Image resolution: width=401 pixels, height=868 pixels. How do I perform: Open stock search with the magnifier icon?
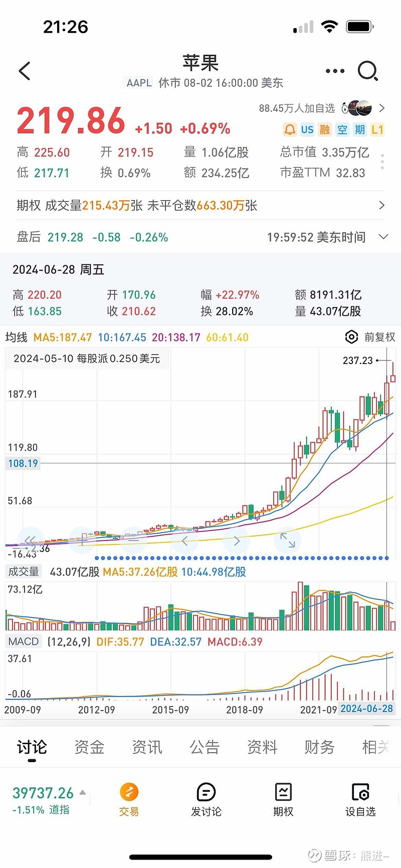click(368, 71)
